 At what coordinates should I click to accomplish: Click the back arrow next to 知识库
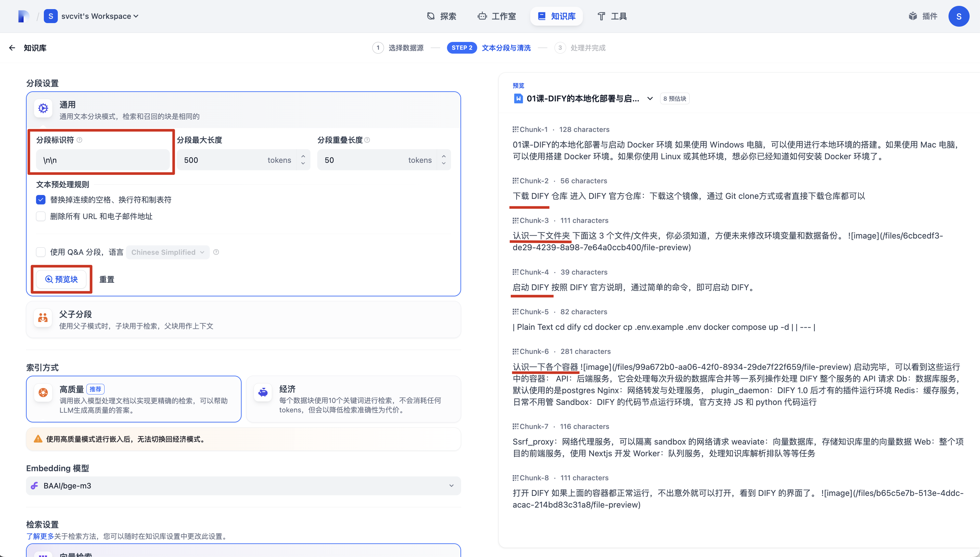pos(12,48)
